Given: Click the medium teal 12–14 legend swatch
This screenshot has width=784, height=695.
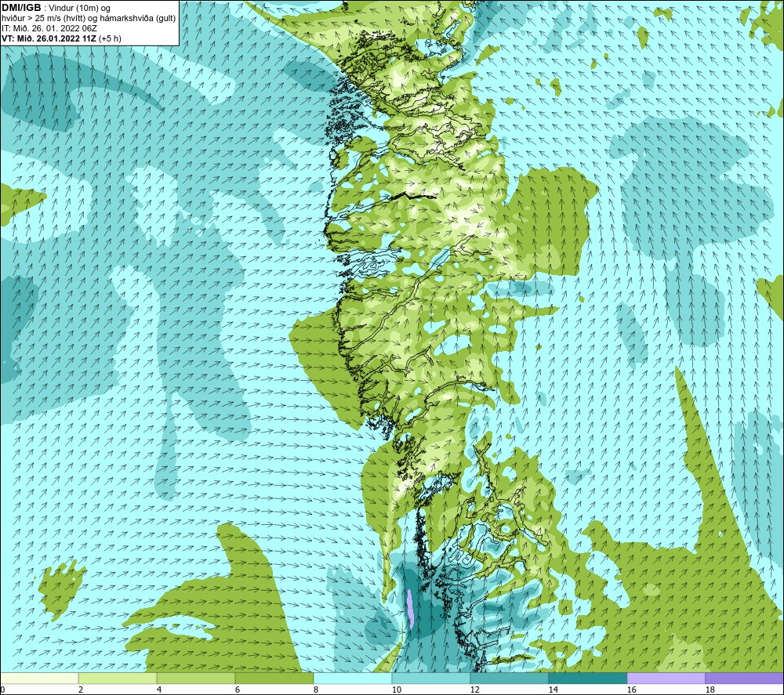Looking at the screenshot, I should (509, 678).
